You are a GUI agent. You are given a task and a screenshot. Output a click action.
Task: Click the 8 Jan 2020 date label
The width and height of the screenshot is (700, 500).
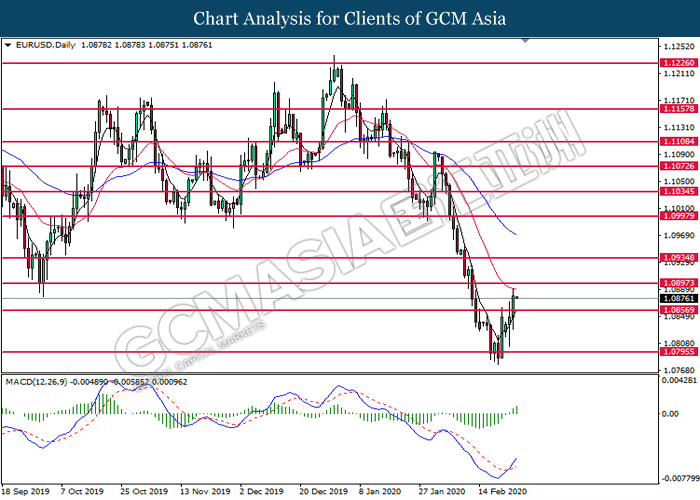[x=381, y=492]
